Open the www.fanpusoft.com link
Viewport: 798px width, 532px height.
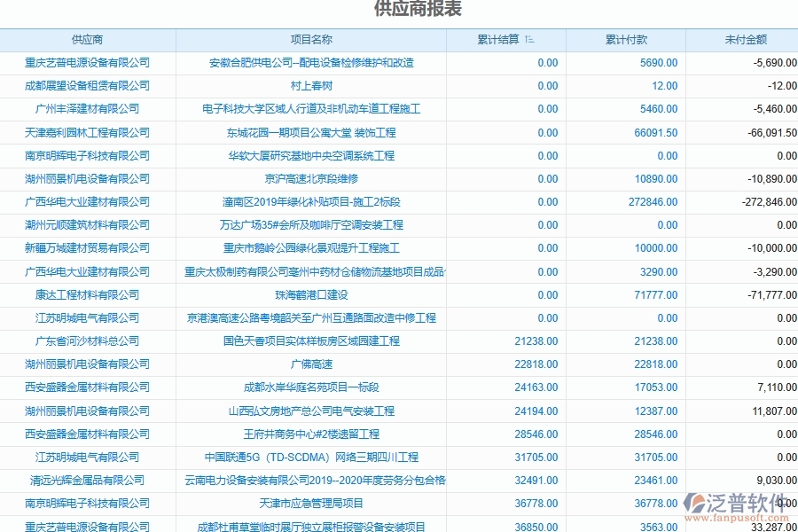click(x=737, y=517)
